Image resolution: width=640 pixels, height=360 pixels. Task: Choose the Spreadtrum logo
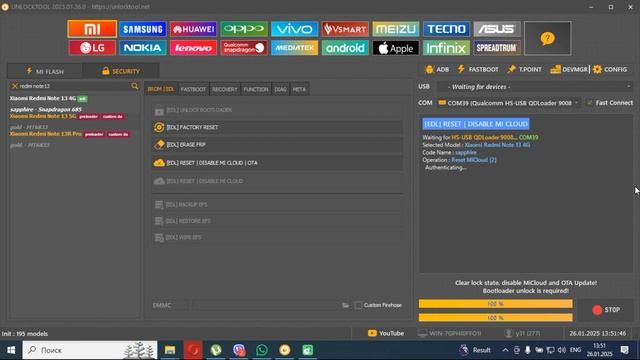pos(497,48)
